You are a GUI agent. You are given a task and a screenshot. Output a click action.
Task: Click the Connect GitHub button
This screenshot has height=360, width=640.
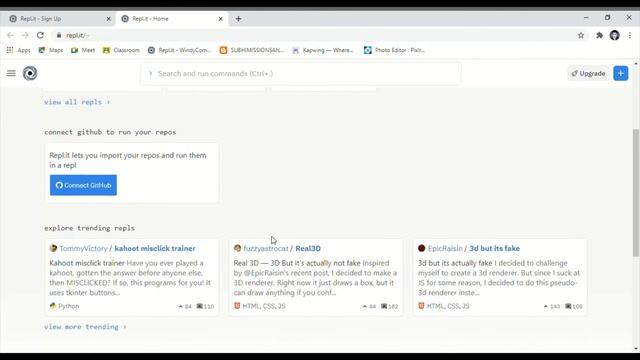pos(83,185)
